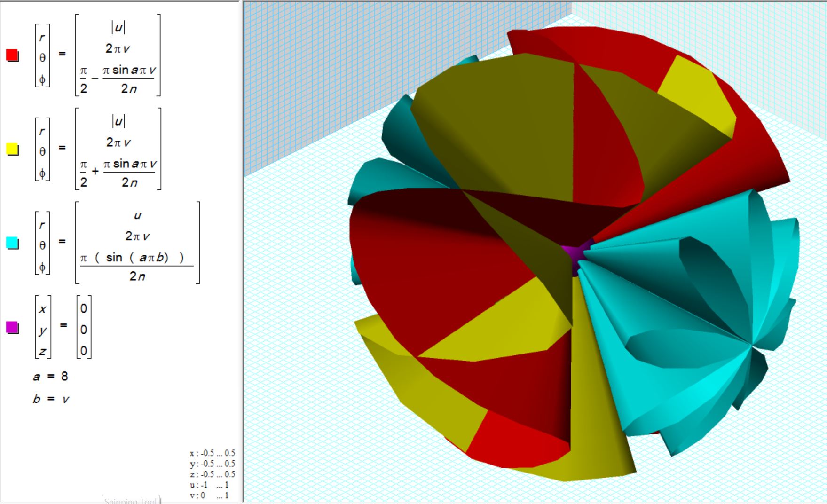Click the yellow color swatch of second equation

point(12,150)
